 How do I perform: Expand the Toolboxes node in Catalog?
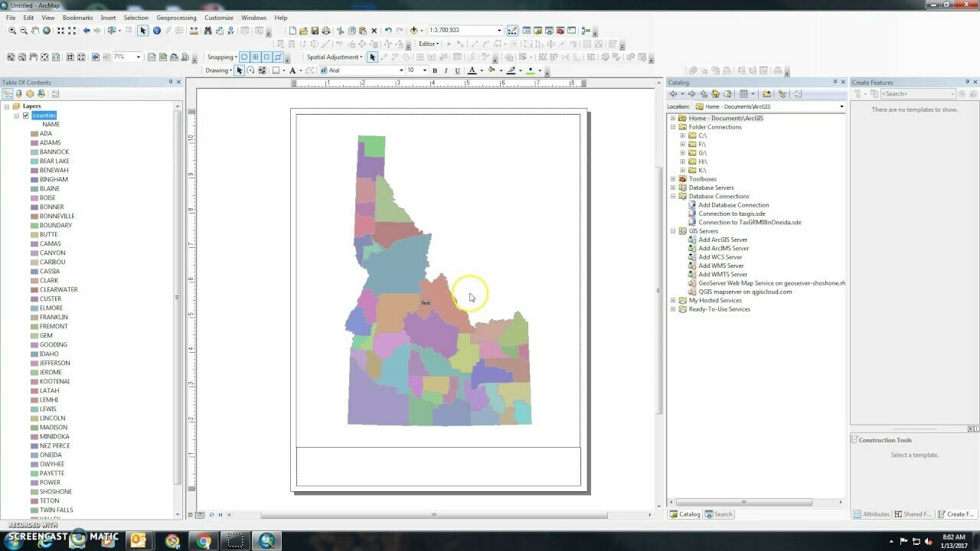coord(673,179)
